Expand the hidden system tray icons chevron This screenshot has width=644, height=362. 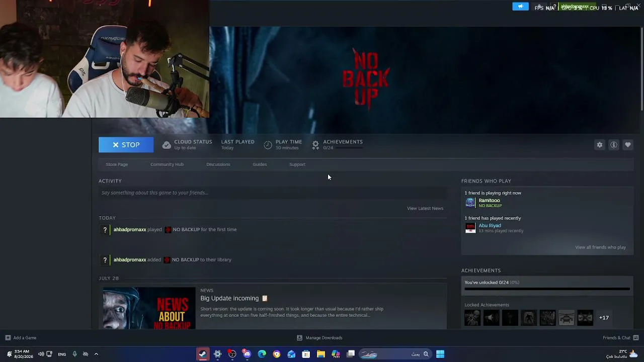click(x=96, y=354)
